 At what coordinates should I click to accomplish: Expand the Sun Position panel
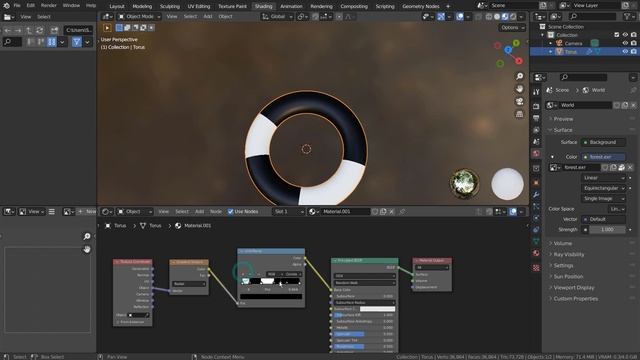568,276
